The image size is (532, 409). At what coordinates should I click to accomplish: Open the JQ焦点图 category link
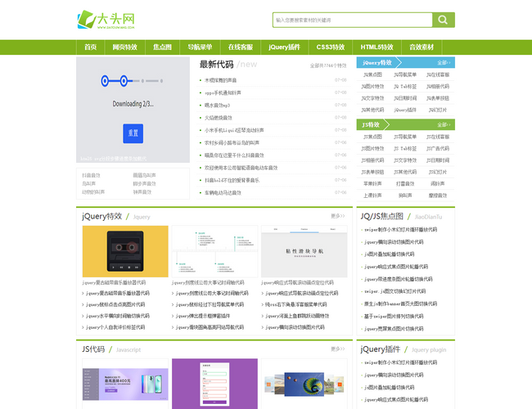pyautogui.click(x=372, y=74)
